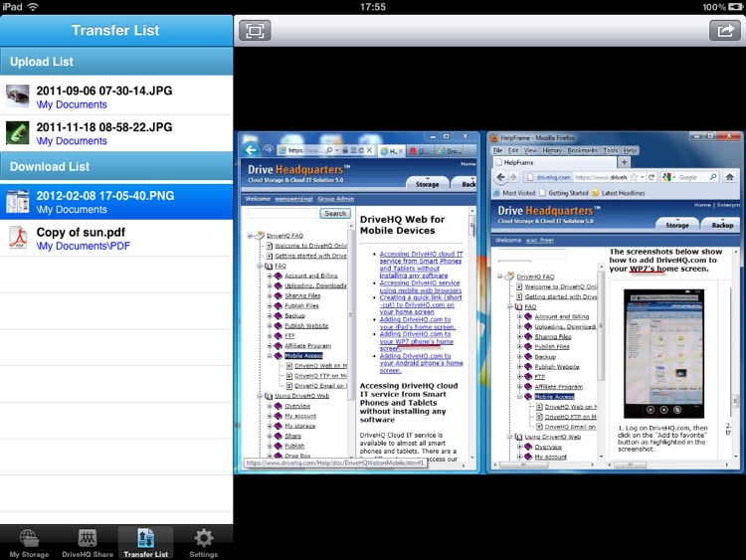Screen dimensions: 746x560
Task: Click the Overview tree item in the previewed IE window
Action: click(297, 406)
